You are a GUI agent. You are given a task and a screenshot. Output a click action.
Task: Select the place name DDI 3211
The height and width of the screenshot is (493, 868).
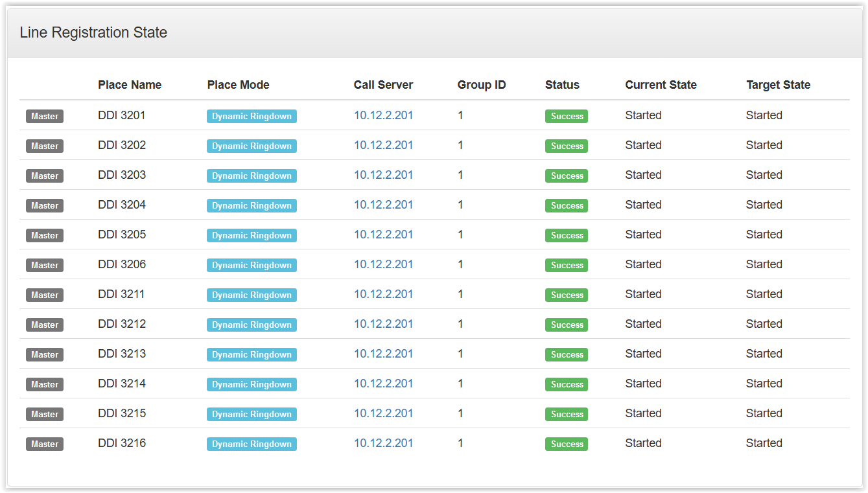tap(121, 294)
